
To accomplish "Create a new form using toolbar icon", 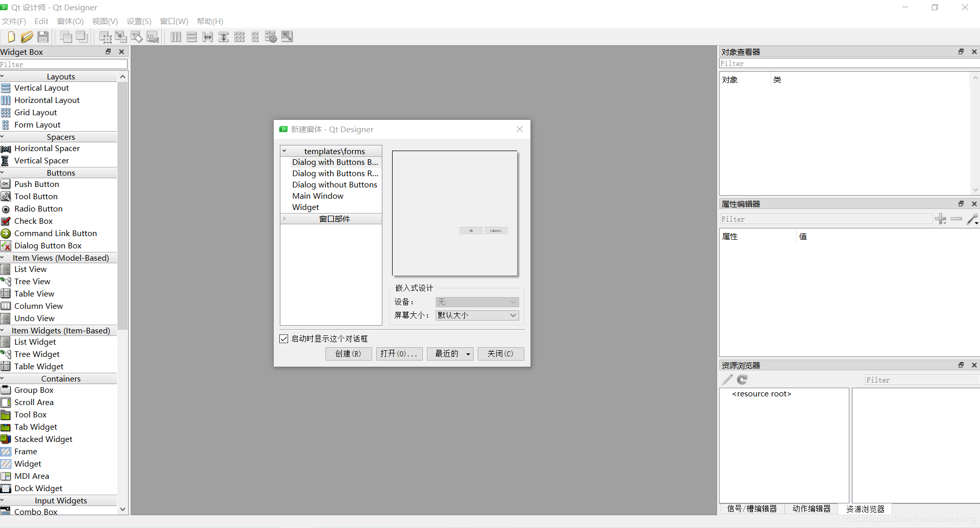I will 11,36.
